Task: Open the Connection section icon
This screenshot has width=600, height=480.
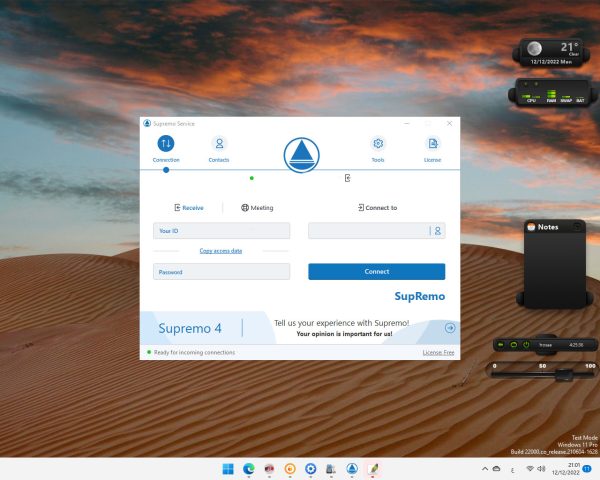Action: [166, 144]
